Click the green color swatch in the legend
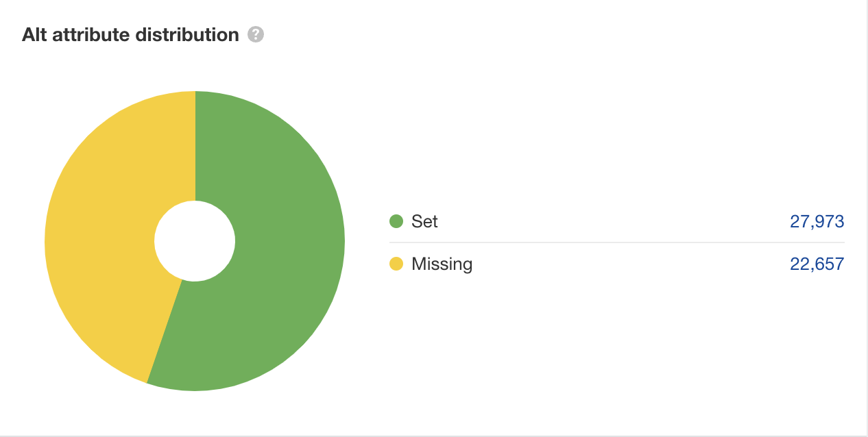Screen dimensions: 868x437 [x=395, y=221]
